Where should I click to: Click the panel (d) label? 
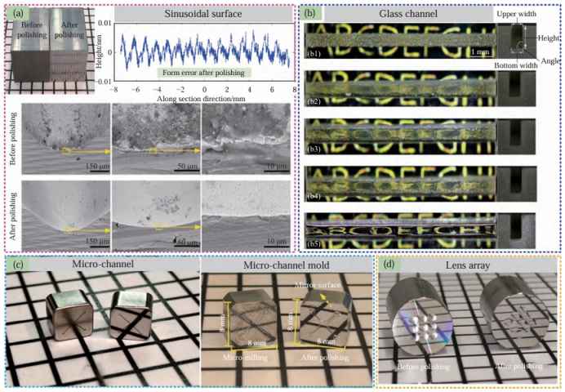pos(386,265)
